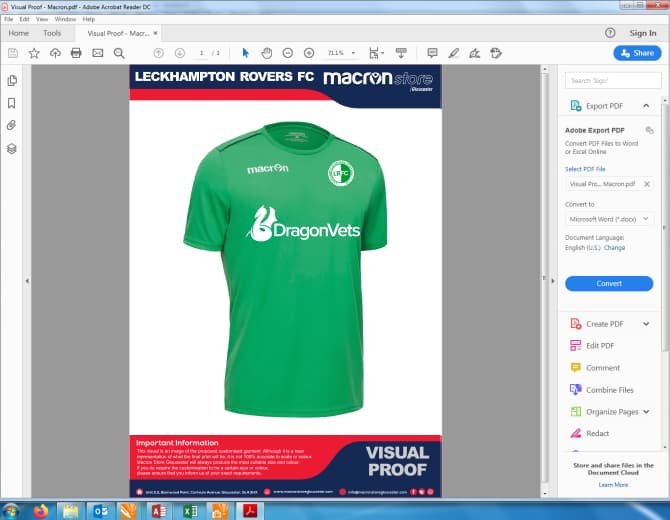The width and height of the screenshot is (670, 520).
Task: Activate the hand pan tool
Action: (x=267, y=53)
